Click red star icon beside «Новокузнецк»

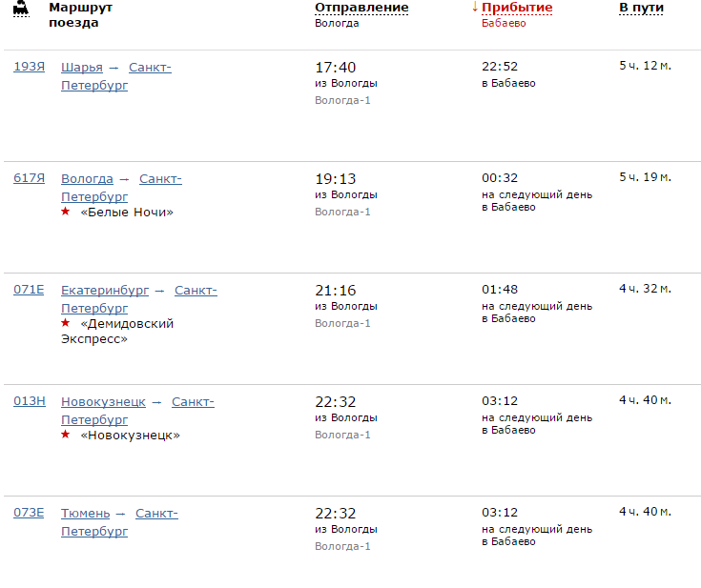tap(65, 435)
